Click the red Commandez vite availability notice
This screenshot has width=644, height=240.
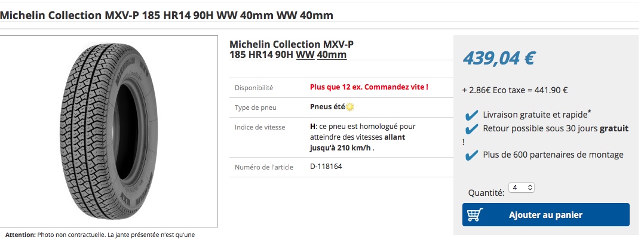point(369,87)
